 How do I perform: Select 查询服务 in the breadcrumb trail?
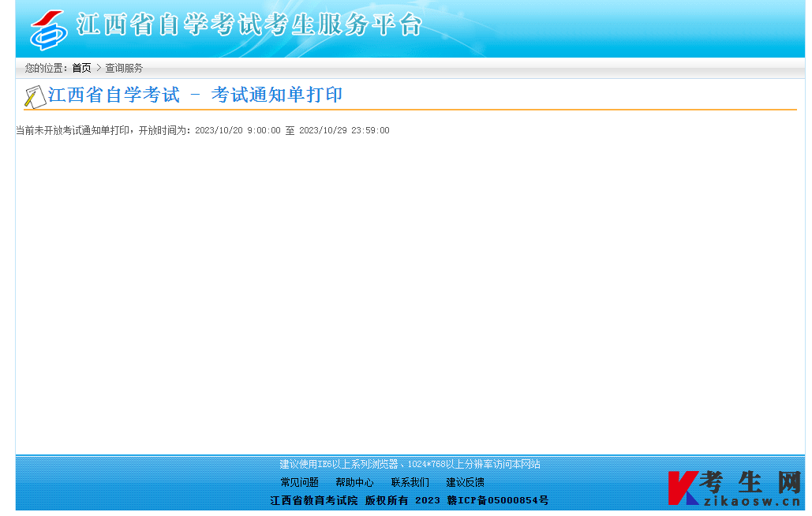pos(122,68)
